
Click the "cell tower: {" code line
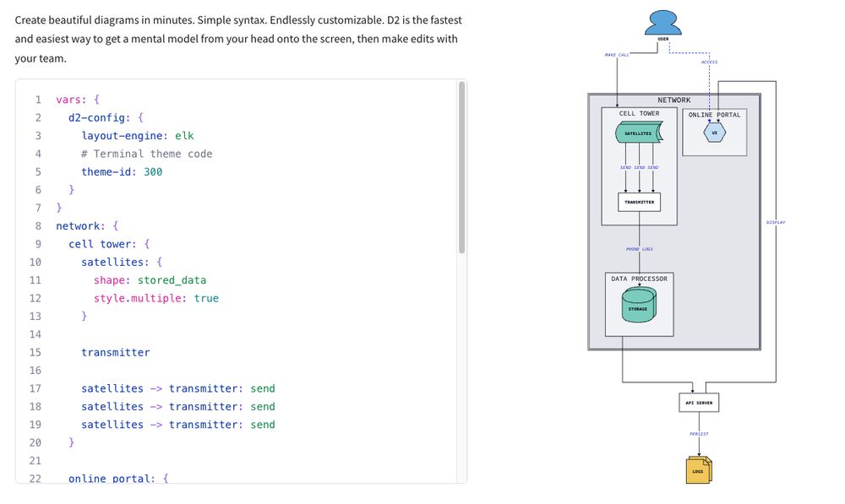[x=109, y=244]
